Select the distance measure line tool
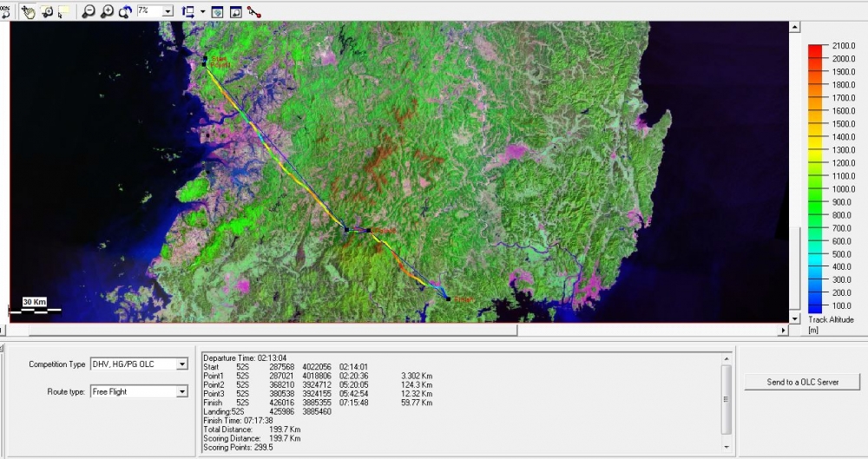 [x=254, y=11]
